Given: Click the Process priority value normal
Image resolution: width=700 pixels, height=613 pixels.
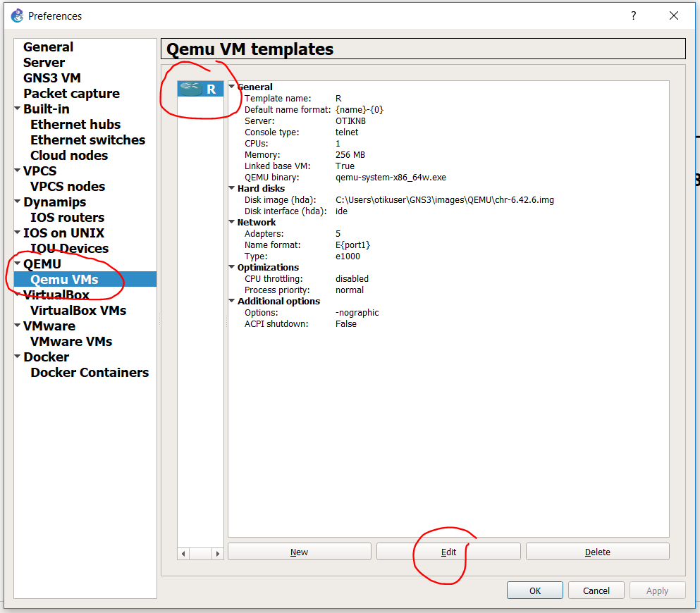Looking at the screenshot, I should pyautogui.click(x=349, y=290).
